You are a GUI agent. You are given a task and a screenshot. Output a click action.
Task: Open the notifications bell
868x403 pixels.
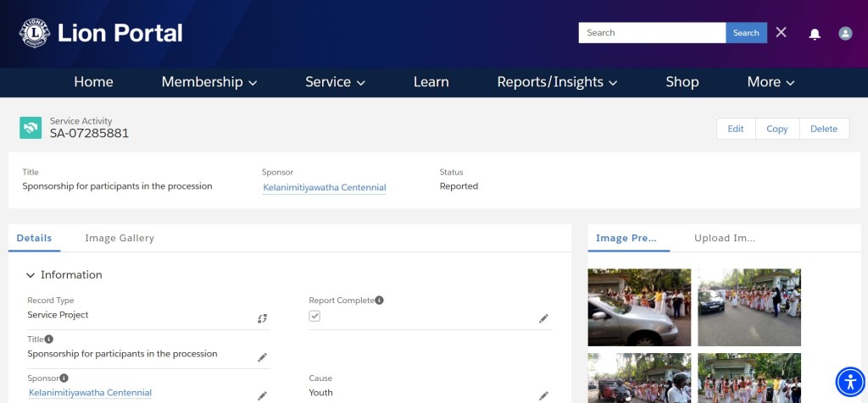[815, 34]
